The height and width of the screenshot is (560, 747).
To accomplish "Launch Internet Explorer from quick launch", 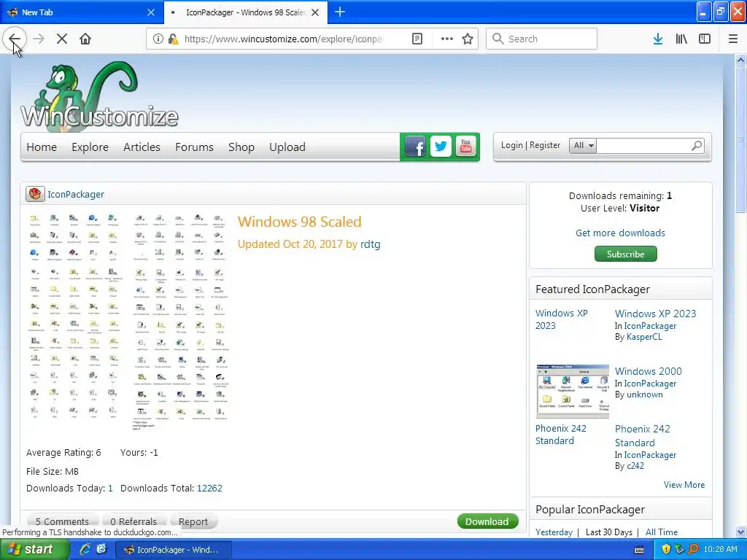I will click(x=85, y=549).
